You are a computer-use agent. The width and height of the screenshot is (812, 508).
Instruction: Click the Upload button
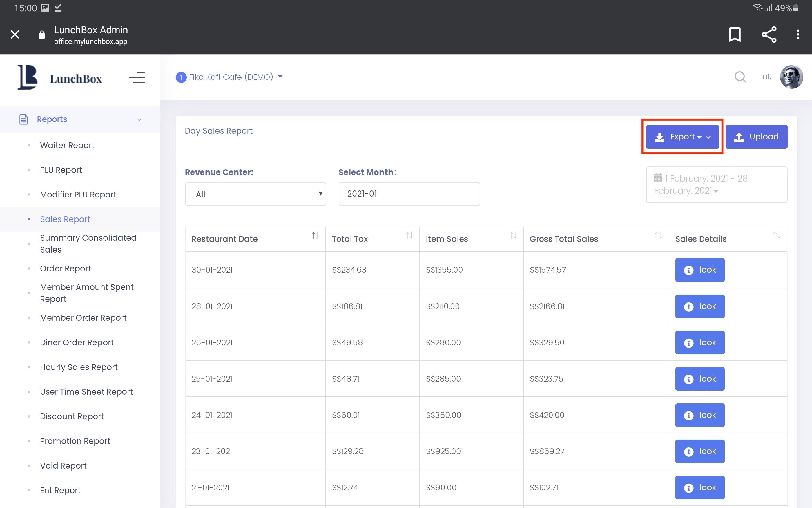756,137
